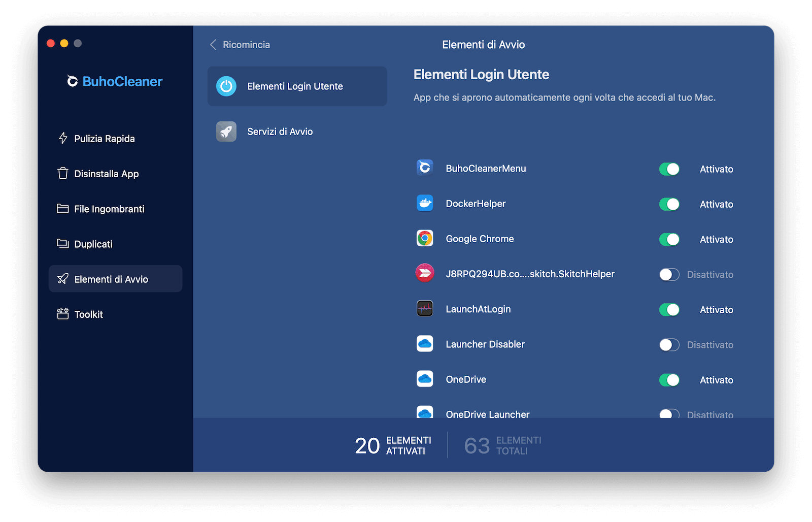The image size is (812, 522).
Task: Click the Disinstalla App trash icon
Action: coord(63,174)
